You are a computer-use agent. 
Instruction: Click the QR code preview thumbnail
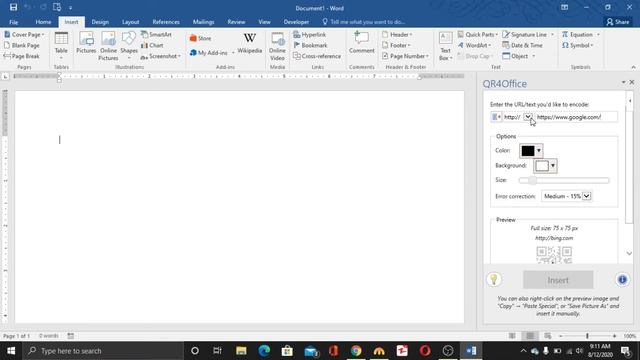pyautogui.click(x=554, y=255)
